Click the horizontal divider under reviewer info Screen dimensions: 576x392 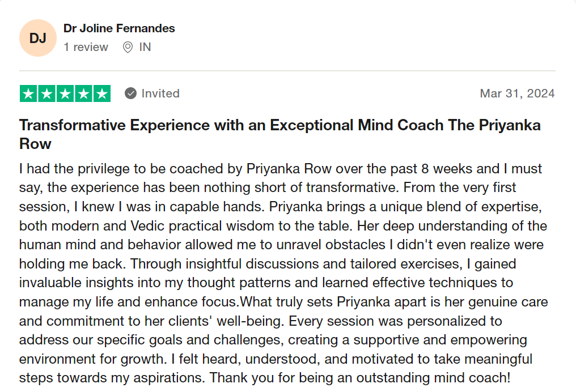pos(287,71)
